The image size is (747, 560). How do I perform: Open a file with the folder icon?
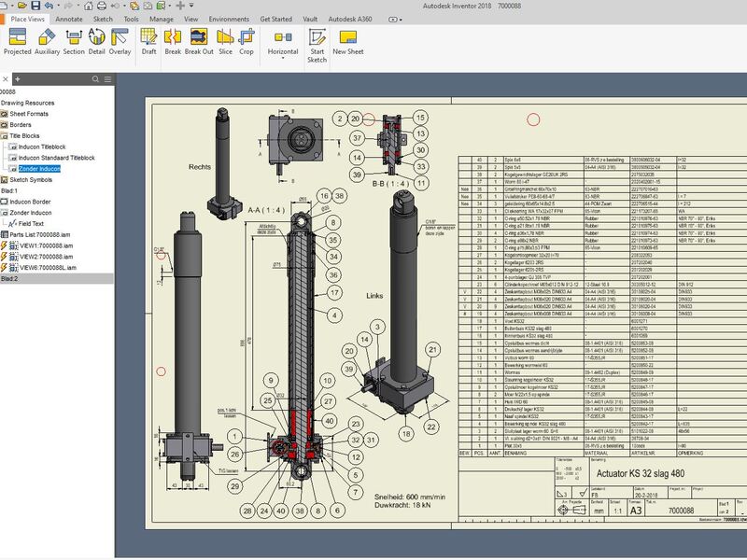21,6
